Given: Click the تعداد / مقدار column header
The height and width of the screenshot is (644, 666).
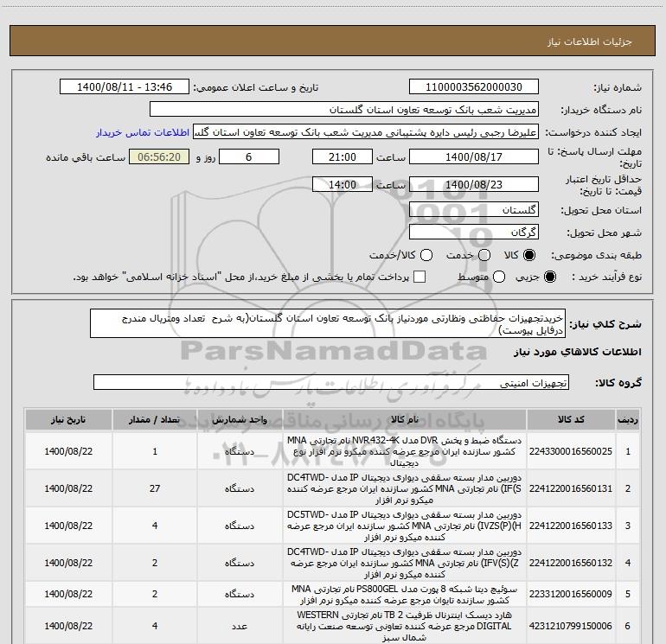Looking at the screenshot, I should point(155,419).
